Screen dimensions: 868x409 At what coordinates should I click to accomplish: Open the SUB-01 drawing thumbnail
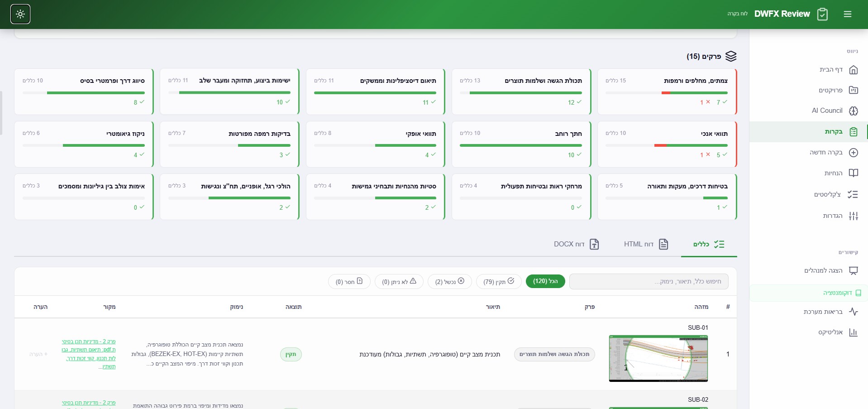tap(658, 358)
